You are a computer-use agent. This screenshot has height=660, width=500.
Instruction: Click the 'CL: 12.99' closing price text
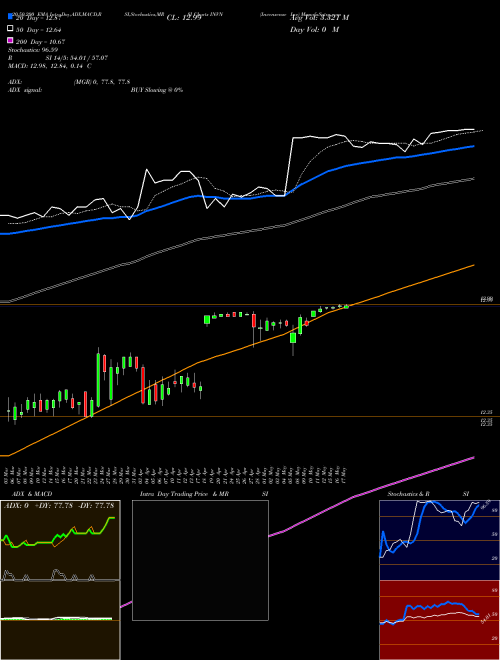tap(184, 18)
